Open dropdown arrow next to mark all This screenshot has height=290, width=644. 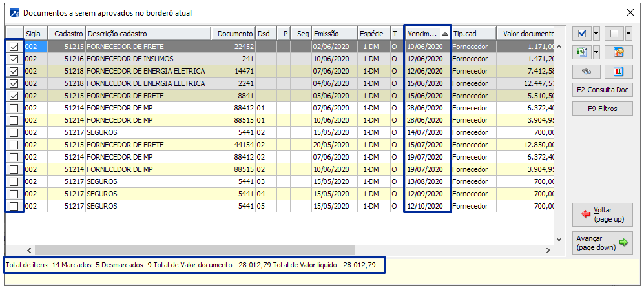point(597,34)
